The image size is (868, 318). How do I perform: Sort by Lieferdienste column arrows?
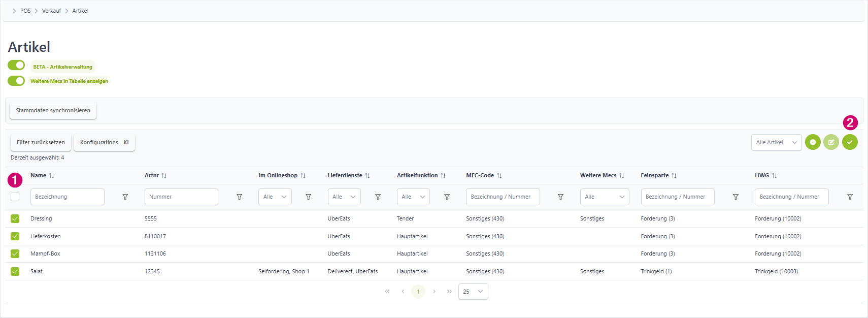pos(368,176)
